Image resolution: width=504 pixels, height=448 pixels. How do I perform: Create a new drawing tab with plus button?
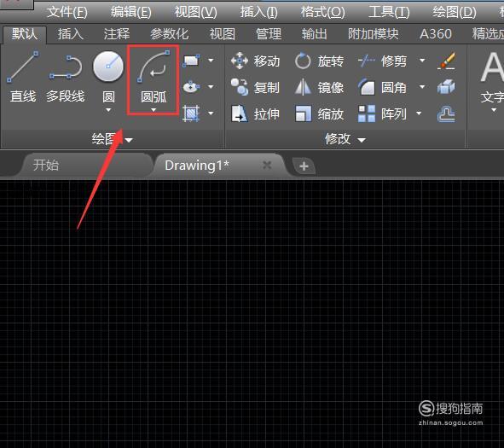(304, 166)
